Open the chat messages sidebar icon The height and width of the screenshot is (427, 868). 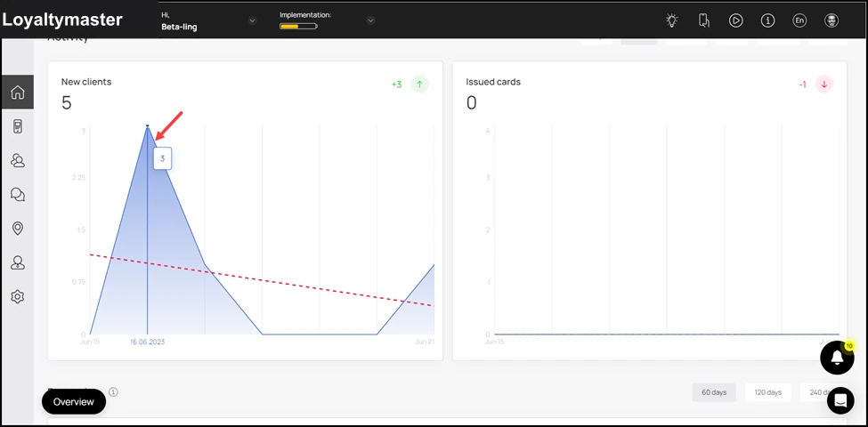[x=17, y=195]
